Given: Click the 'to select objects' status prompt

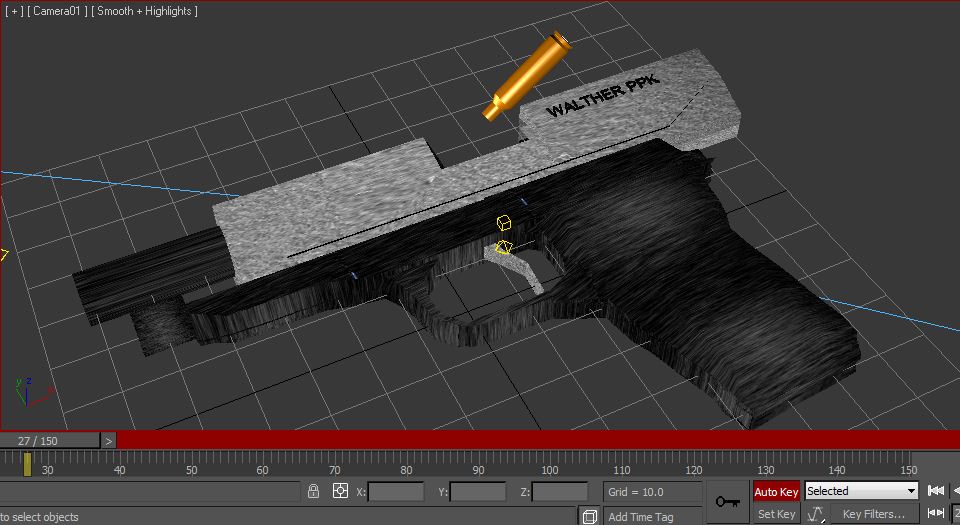Looking at the screenshot, I should pyautogui.click(x=39, y=517).
